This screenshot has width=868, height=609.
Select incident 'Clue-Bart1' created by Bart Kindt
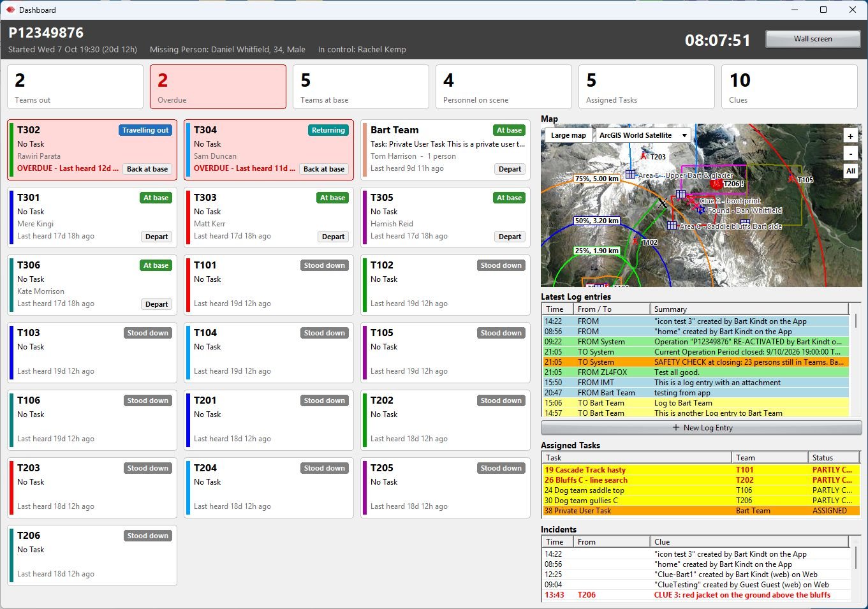[x=695, y=575]
